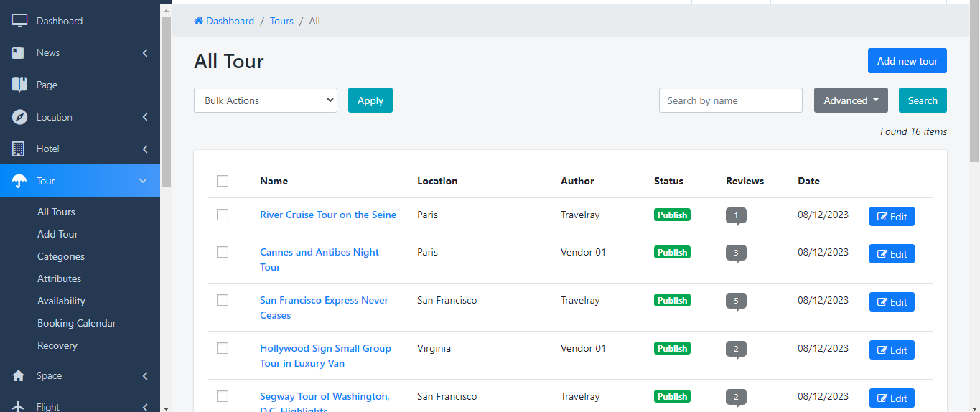Click the Add new tour button
The height and width of the screenshot is (412, 980).
[907, 61]
